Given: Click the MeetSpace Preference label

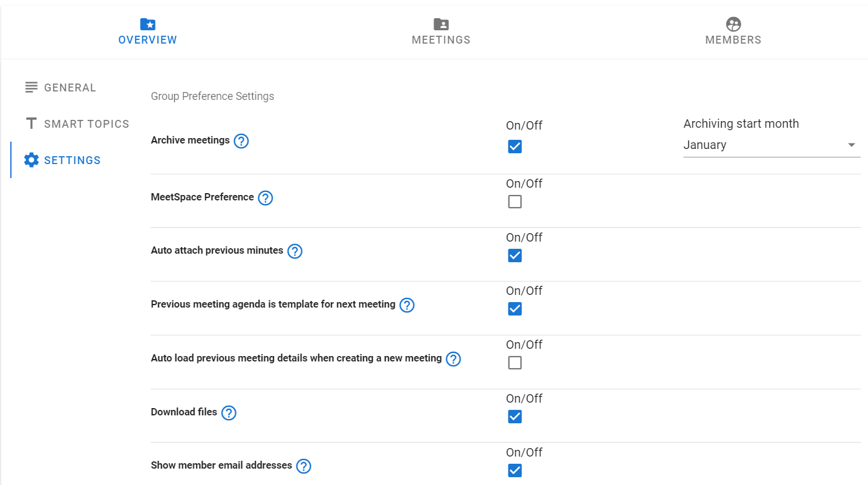Looking at the screenshot, I should point(202,197).
